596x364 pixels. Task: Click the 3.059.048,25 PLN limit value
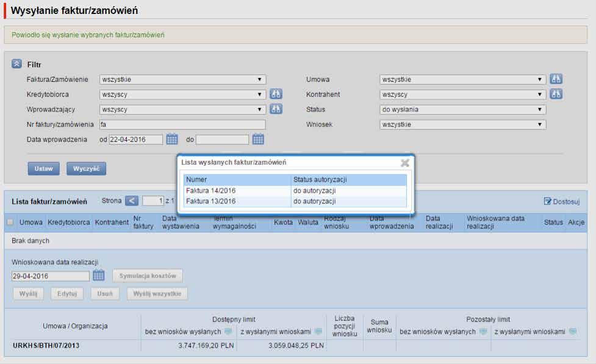click(296, 345)
